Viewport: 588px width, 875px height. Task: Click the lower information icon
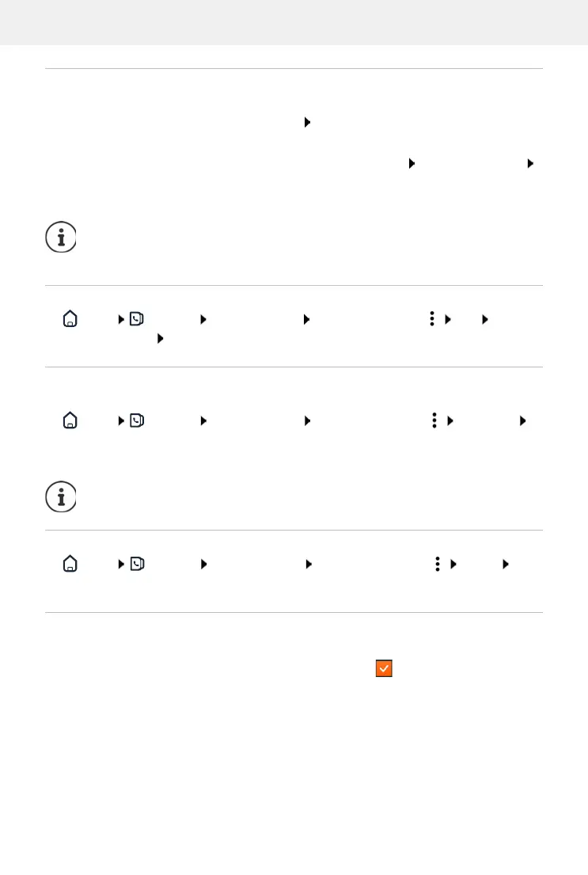coord(61,496)
